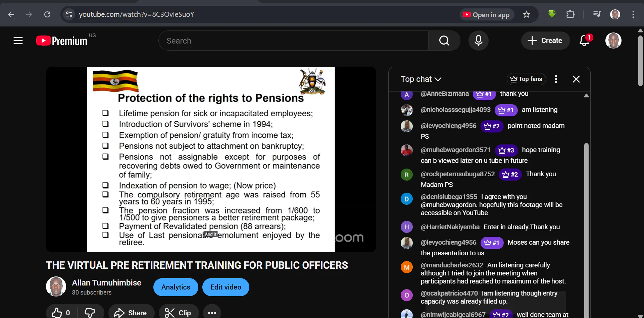Screen dimensions: 644x318
Task: Like the video with thumbs up
Action: point(57,313)
